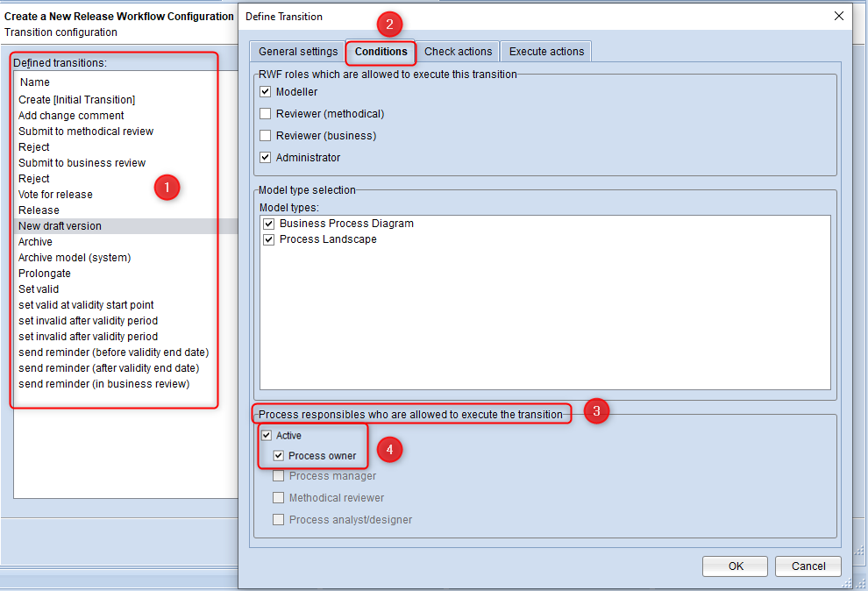Image resolution: width=868 pixels, height=591 pixels.
Task: Select the New draft version transition
Action: click(126, 225)
